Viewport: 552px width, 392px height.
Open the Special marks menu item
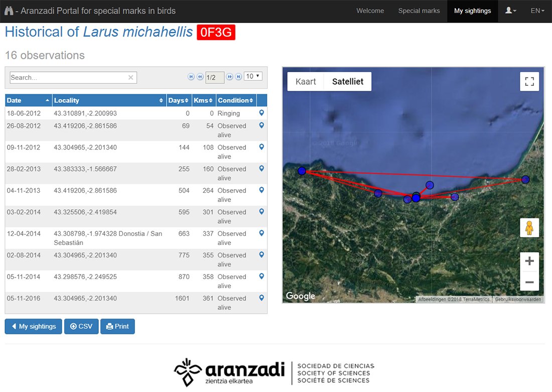[419, 11]
